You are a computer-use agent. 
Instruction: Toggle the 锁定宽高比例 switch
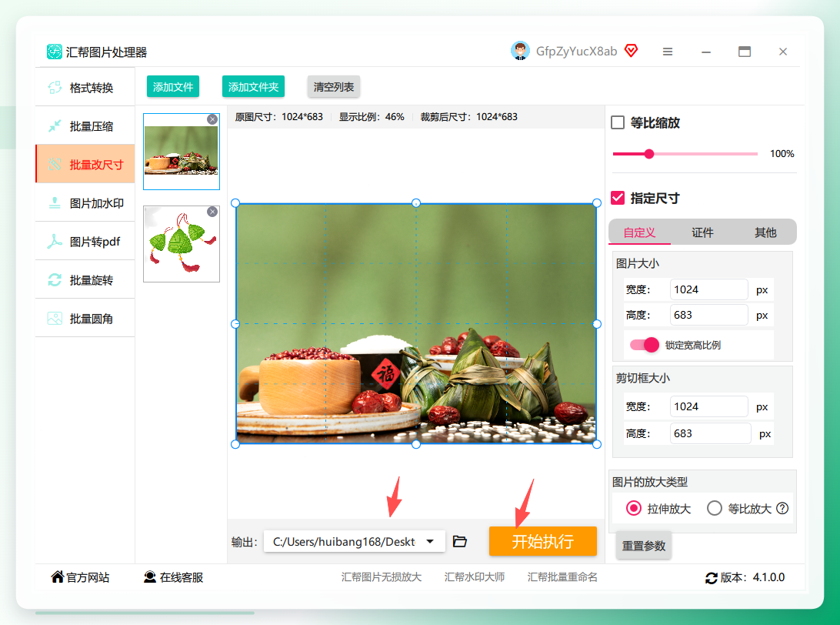[x=645, y=345]
